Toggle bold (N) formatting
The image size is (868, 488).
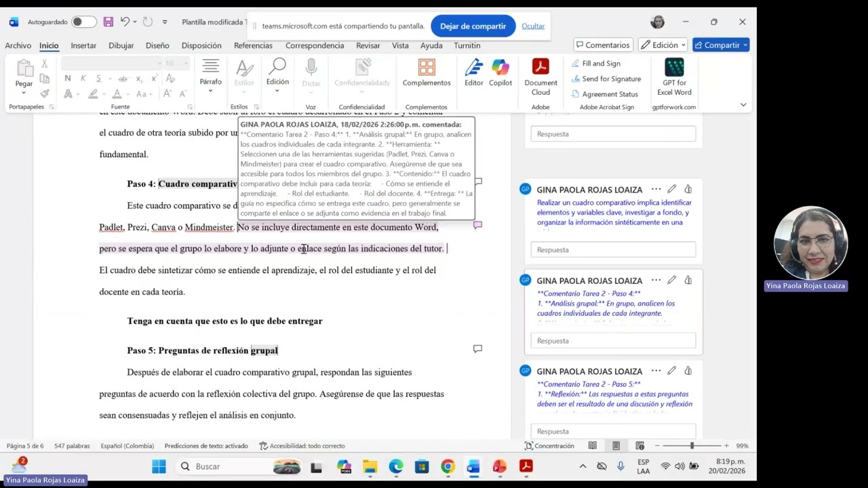tap(68, 79)
